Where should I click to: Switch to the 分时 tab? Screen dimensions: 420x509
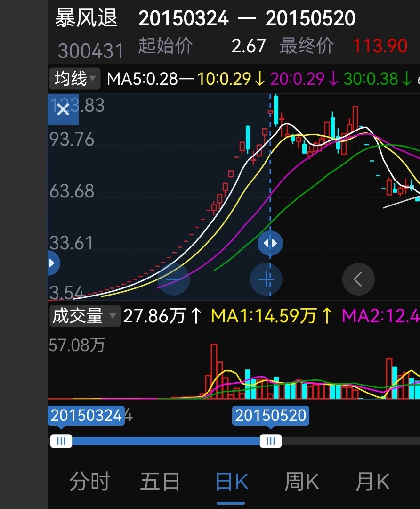(x=90, y=481)
